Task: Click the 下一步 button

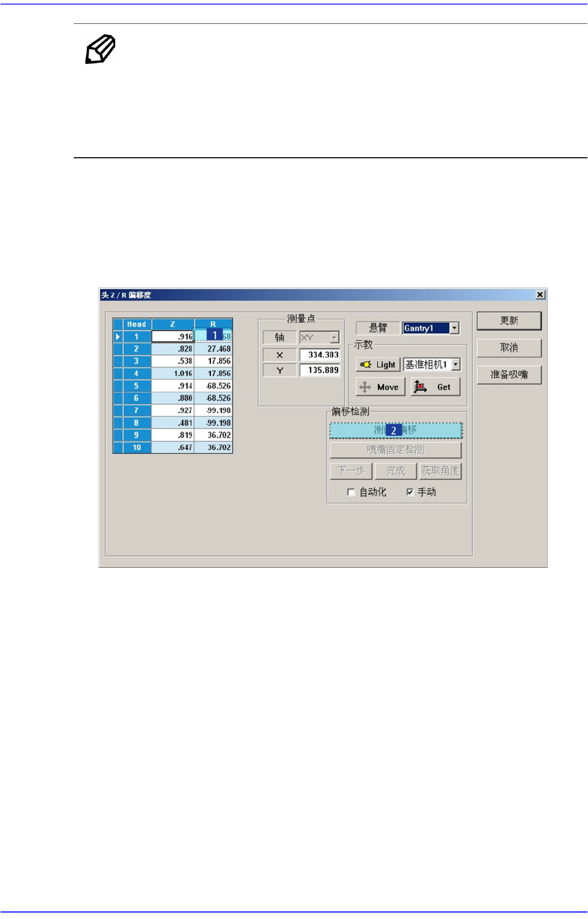Action: tap(351, 471)
